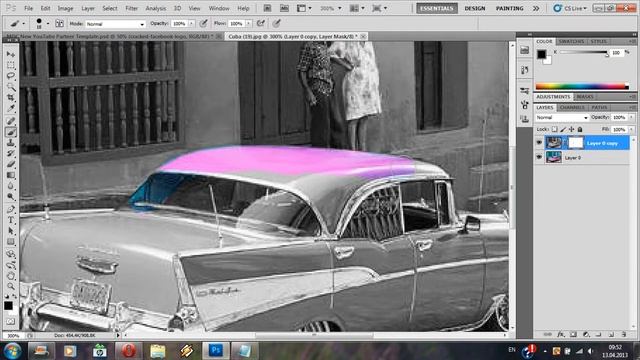Select the Rectangle shape tool
Viewport: 640px width, 360px height.
pos(11,242)
